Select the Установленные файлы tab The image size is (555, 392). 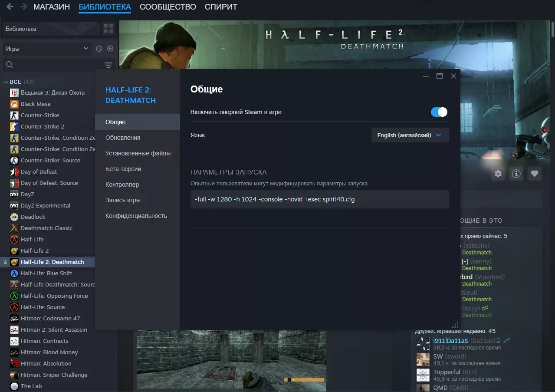pyautogui.click(x=138, y=153)
